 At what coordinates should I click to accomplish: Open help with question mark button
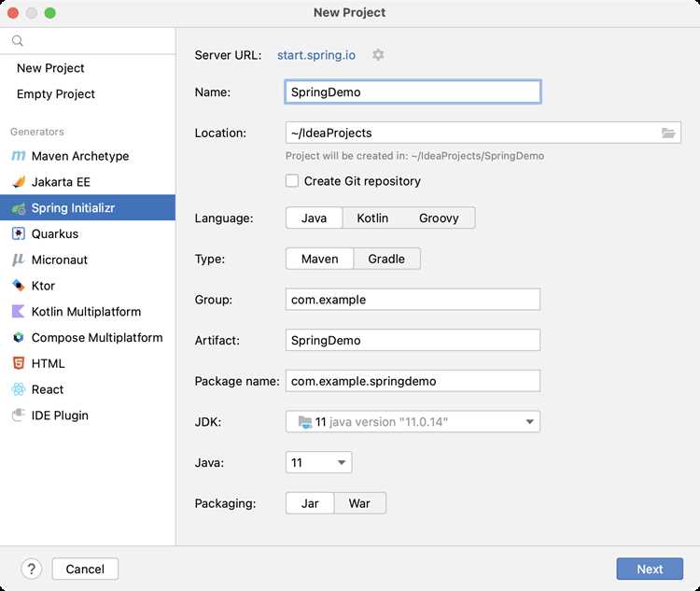tap(31, 569)
